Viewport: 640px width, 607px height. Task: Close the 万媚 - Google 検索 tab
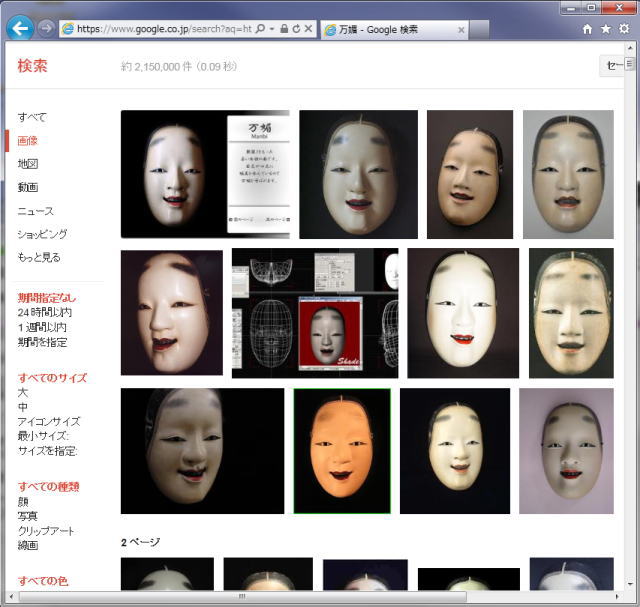click(461, 30)
